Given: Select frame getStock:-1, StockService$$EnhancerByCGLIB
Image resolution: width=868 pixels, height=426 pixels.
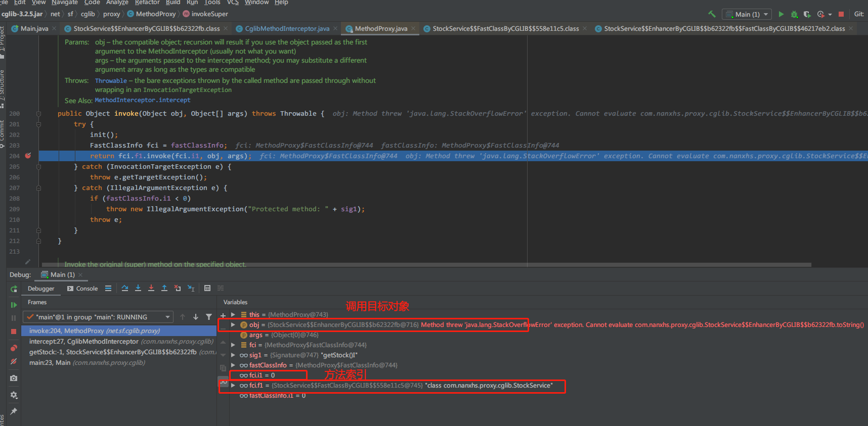Looking at the screenshot, I should pos(119,352).
